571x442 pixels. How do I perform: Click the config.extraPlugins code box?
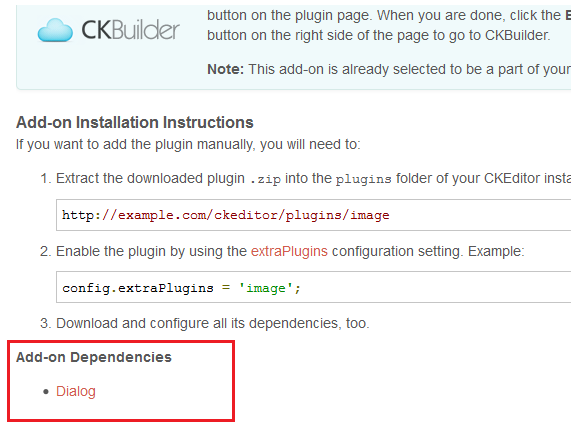pyautogui.click(x=313, y=287)
